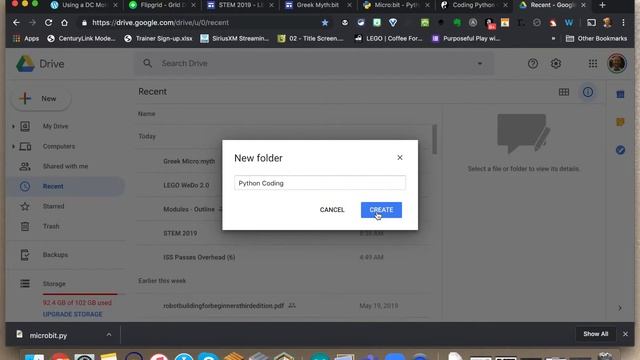Viewport: 640px width, 360px height.
Task: Close the New folder dialog with X
Action: (x=400, y=158)
